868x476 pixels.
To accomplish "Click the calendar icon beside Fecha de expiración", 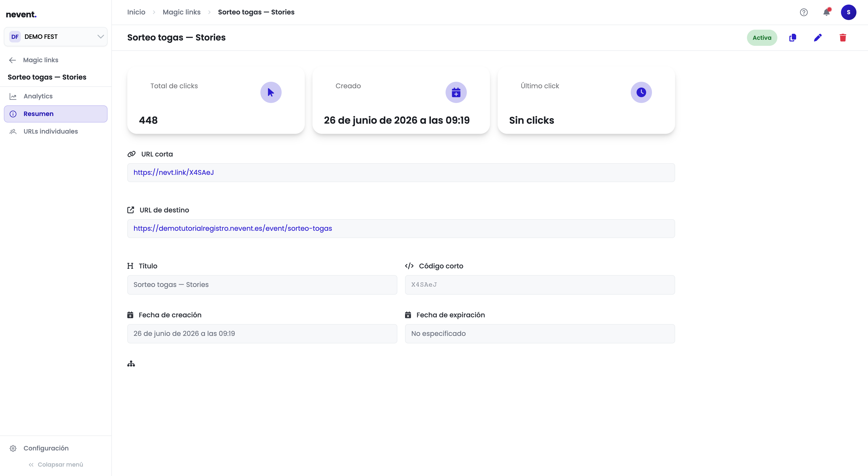I will [408, 315].
